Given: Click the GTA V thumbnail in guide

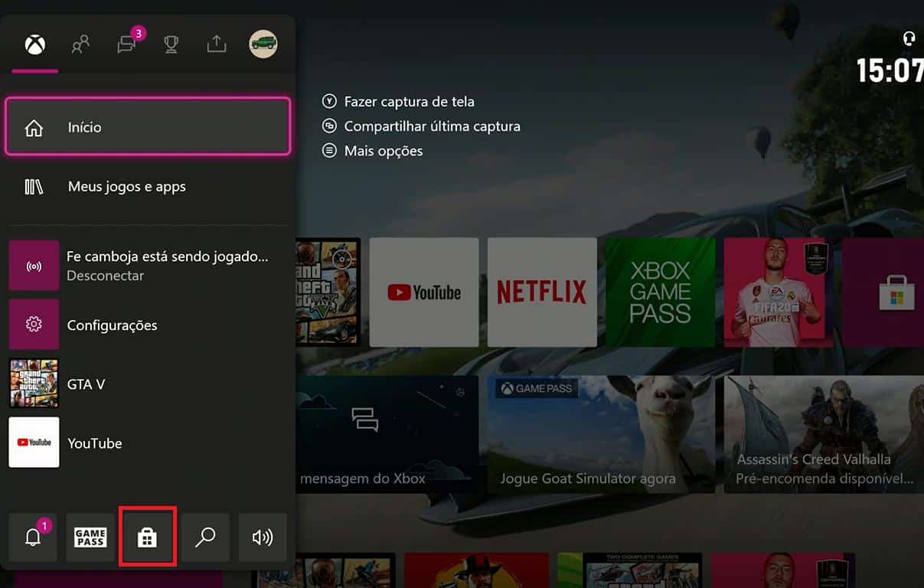Looking at the screenshot, I should click(34, 384).
